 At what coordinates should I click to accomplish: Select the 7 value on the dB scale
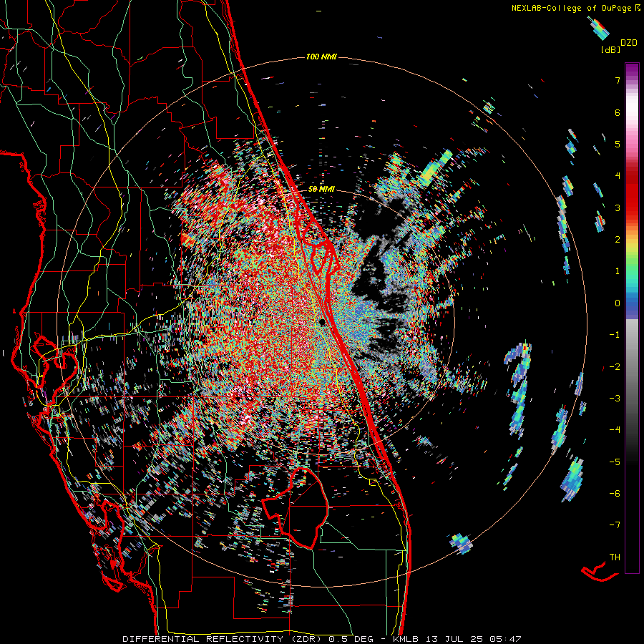(618, 80)
